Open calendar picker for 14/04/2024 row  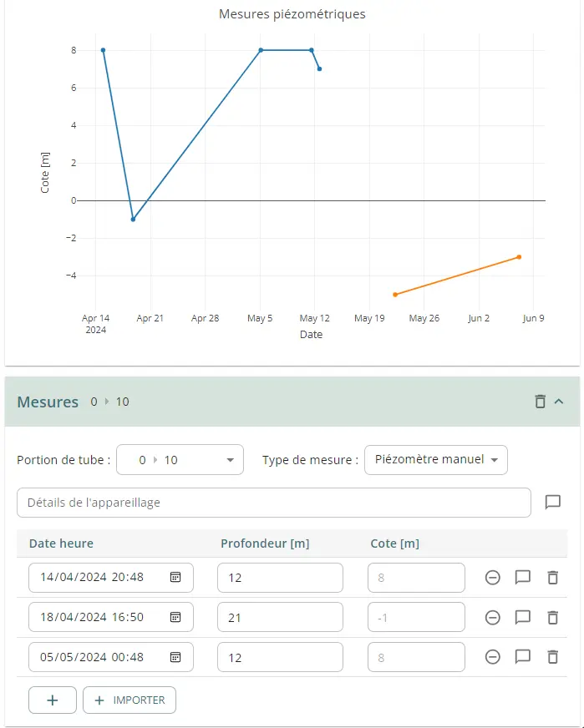point(175,577)
